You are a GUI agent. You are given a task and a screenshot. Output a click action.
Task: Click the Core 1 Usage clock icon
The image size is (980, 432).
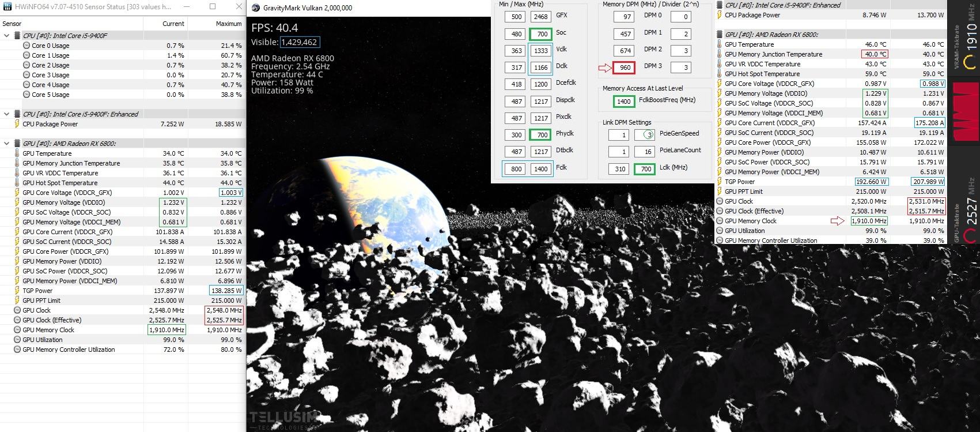pos(27,55)
